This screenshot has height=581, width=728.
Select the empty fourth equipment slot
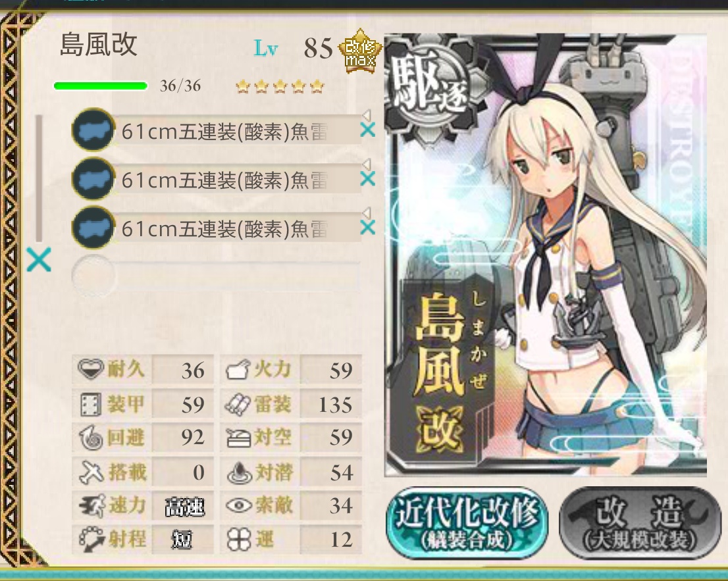(216, 275)
